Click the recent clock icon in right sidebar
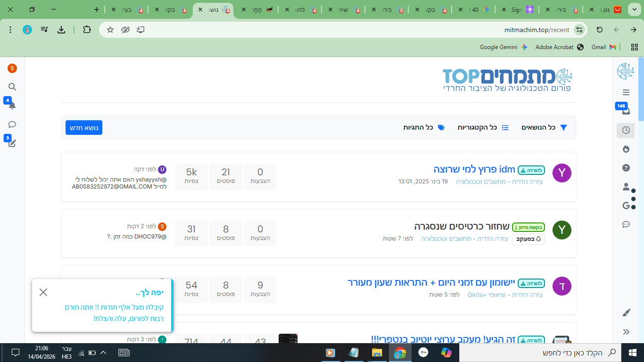The height and width of the screenshot is (362, 644). coord(626,130)
